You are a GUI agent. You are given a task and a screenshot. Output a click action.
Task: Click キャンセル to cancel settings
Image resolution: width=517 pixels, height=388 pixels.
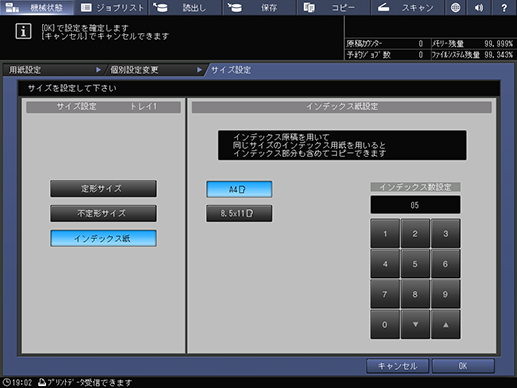pyautogui.click(x=397, y=366)
